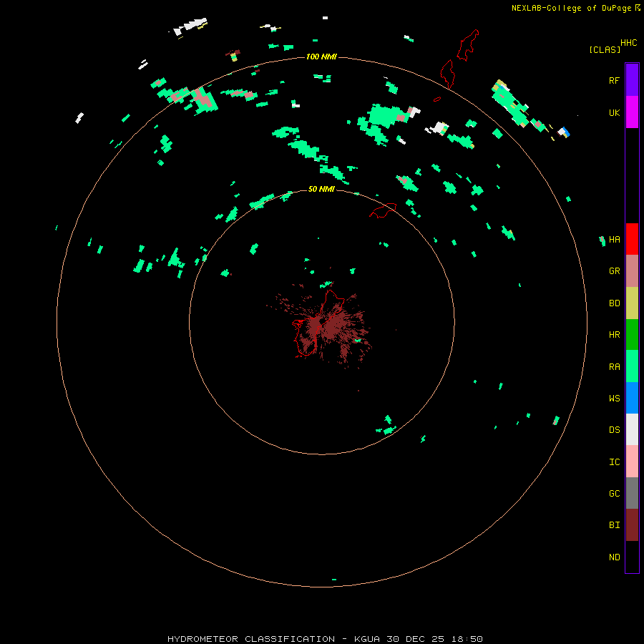Click the DS legend label
The width and height of the screenshot is (644, 644).
coord(614,430)
